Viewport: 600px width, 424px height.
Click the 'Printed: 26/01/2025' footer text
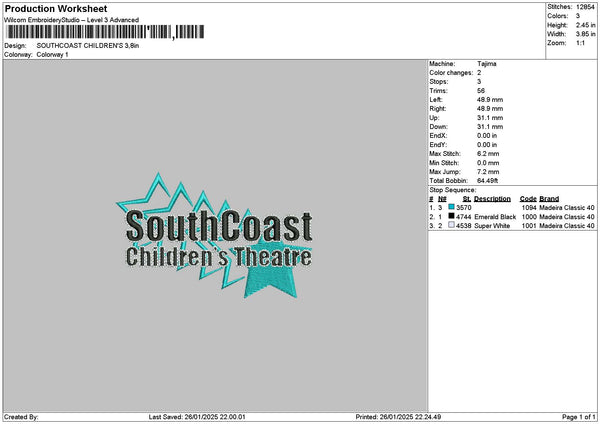(x=398, y=417)
